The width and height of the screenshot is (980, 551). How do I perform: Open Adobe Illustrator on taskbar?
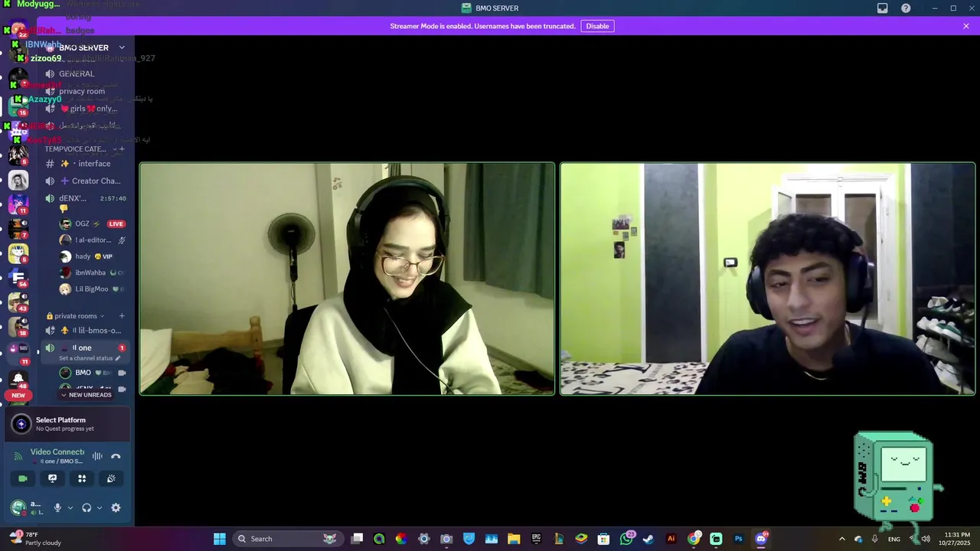click(x=671, y=539)
